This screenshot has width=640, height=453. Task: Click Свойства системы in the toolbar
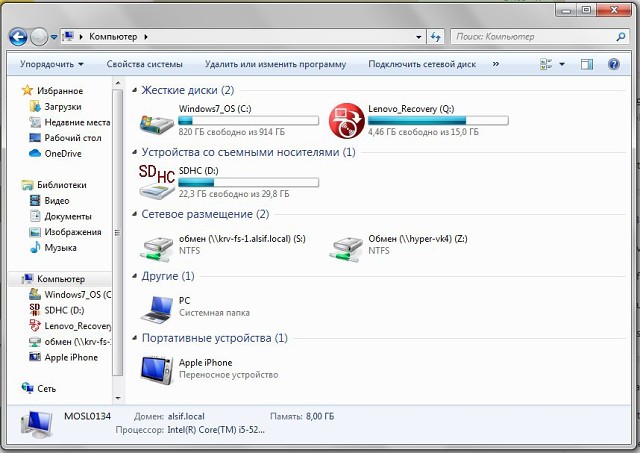point(145,64)
